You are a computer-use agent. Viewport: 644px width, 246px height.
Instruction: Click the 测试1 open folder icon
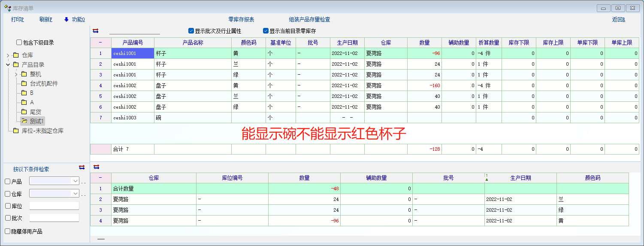tap(24, 121)
